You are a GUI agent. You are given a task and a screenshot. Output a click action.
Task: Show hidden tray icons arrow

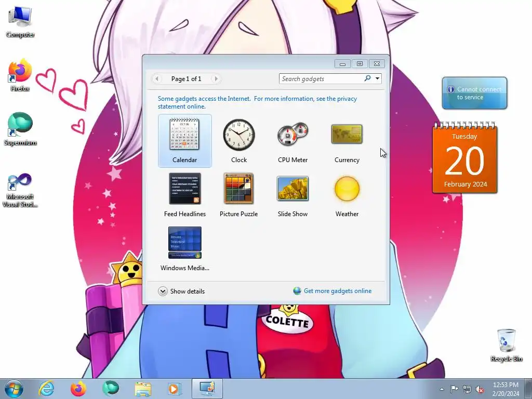pos(442,389)
